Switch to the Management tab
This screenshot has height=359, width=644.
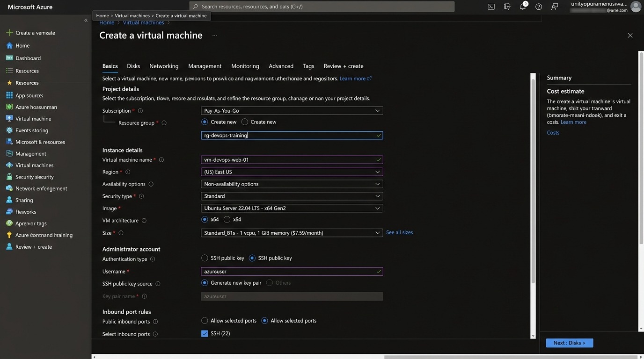pos(205,66)
